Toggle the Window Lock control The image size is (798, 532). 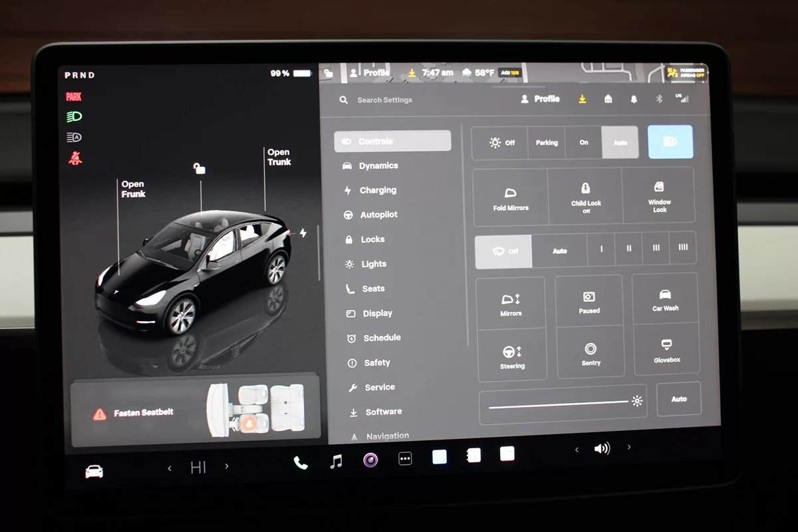659,196
